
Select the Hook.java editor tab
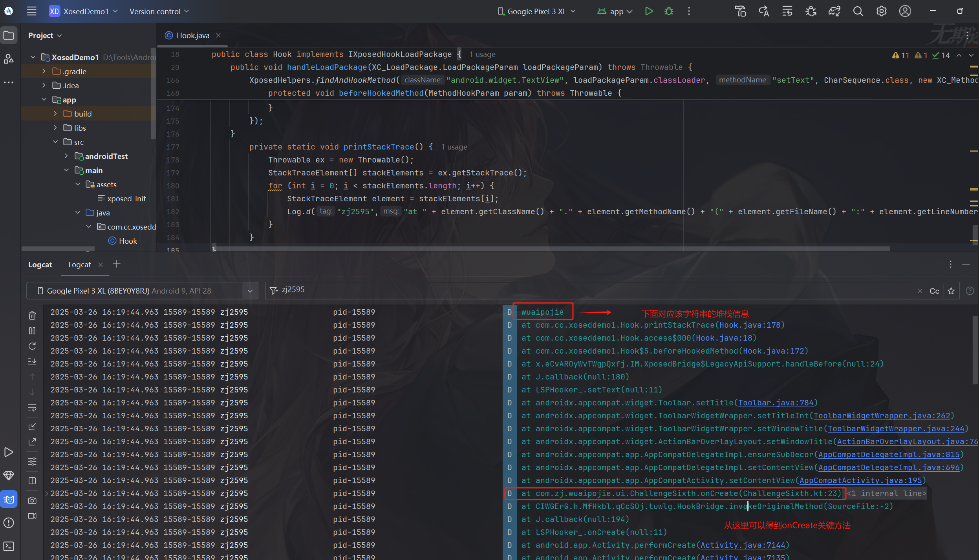[x=193, y=35]
